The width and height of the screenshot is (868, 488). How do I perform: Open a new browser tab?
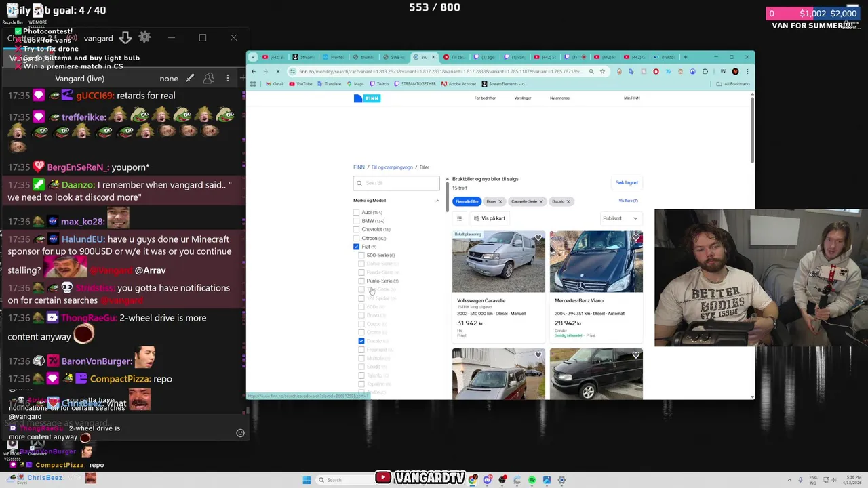coord(686,57)
